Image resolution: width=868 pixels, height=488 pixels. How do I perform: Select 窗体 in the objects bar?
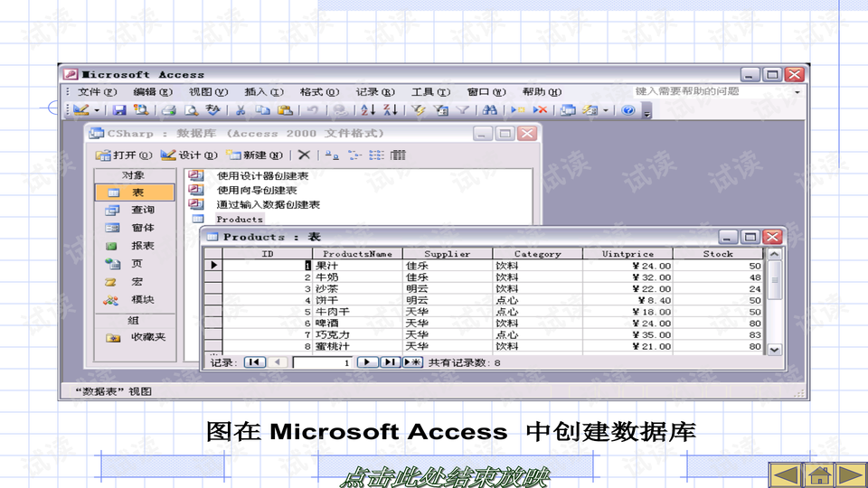pos(135,228)
